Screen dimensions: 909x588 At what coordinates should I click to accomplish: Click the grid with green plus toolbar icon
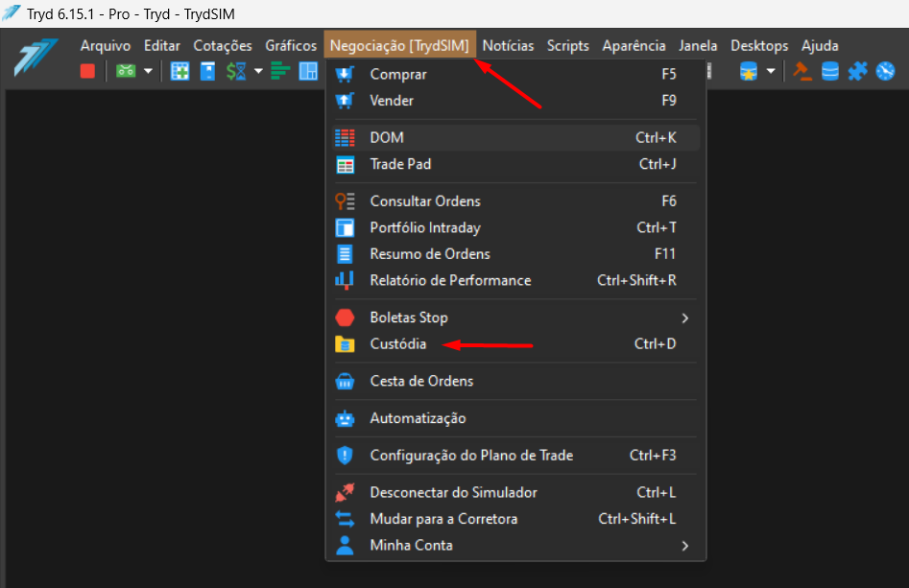179,71
